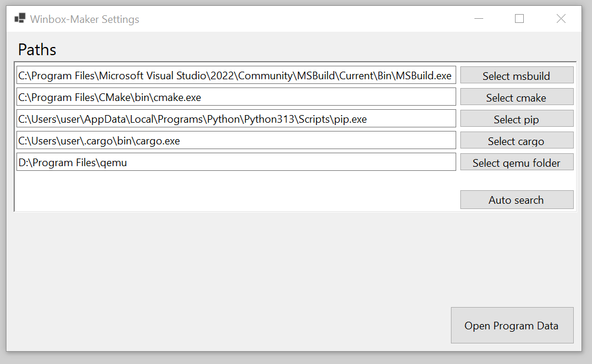592x364 pixels.
Task: Open Program Data folder
Action: (x=512, y=325)
